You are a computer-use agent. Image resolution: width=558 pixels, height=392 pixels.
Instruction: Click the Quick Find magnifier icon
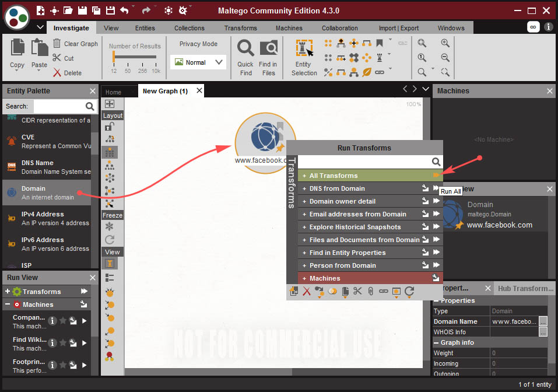pyautogui.click(x=245, y=48)
